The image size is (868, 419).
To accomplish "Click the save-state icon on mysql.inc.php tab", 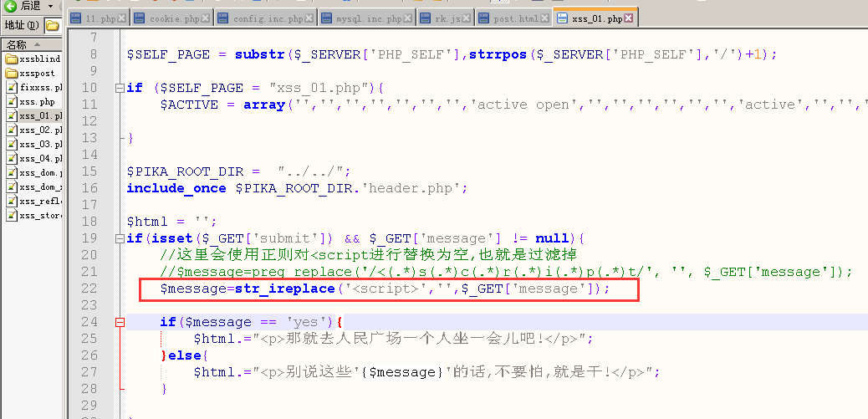I will (327, 18).
